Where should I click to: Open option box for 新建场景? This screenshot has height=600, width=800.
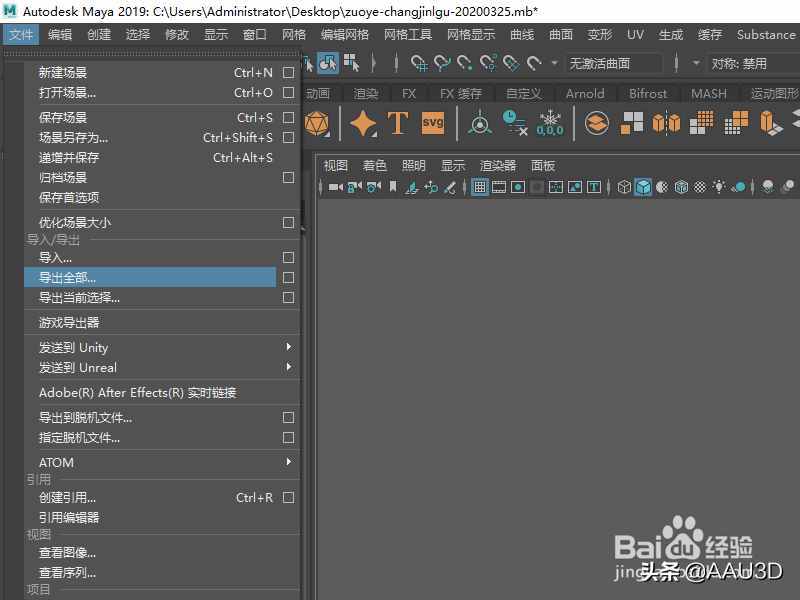coord(288,72)
